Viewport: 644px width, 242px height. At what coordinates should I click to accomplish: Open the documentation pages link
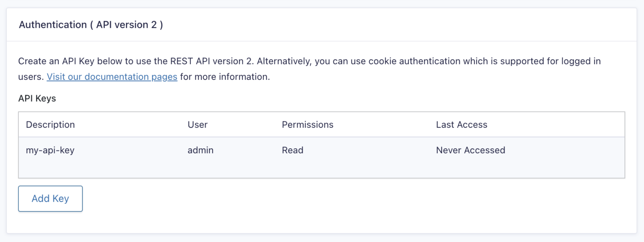click(x=112, y=76)
